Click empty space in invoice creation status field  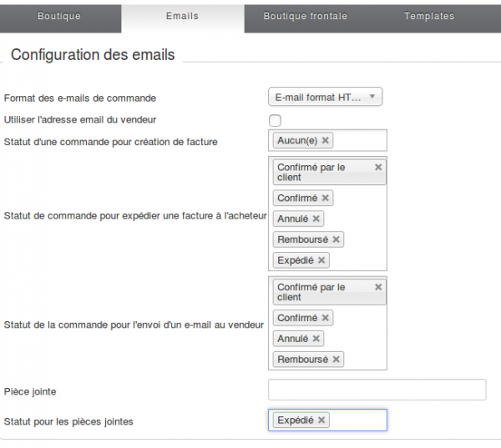coord(361,140)
